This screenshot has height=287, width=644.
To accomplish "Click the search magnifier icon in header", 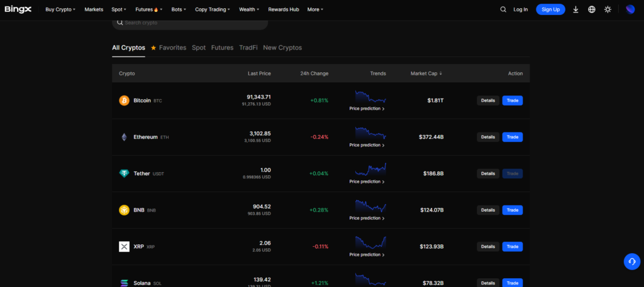I will [502, 9].
